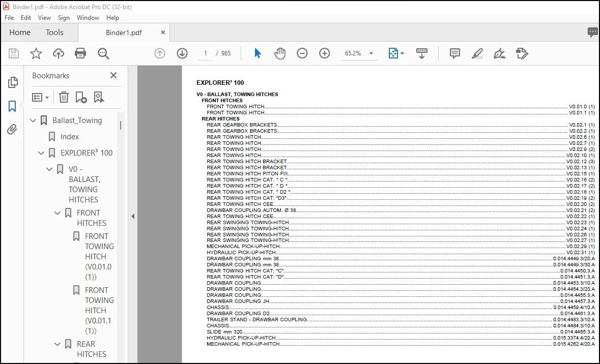Select FRONT TOWING HITCH (V0.01.1 (1)) bookmark

(99, 311)
